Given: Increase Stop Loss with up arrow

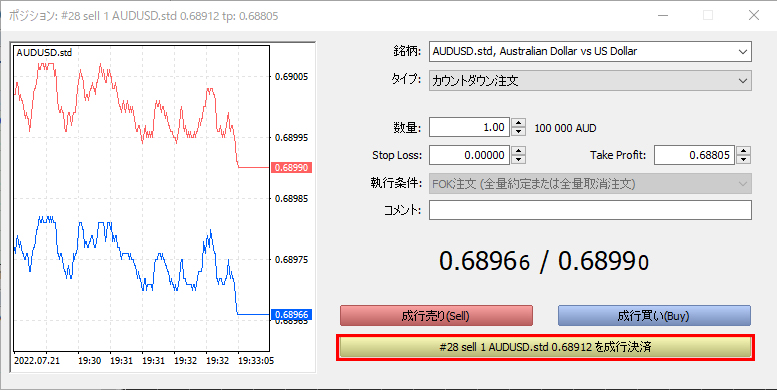Looking at the screenshot, I should pyautogui.click(x=518, y=151).
